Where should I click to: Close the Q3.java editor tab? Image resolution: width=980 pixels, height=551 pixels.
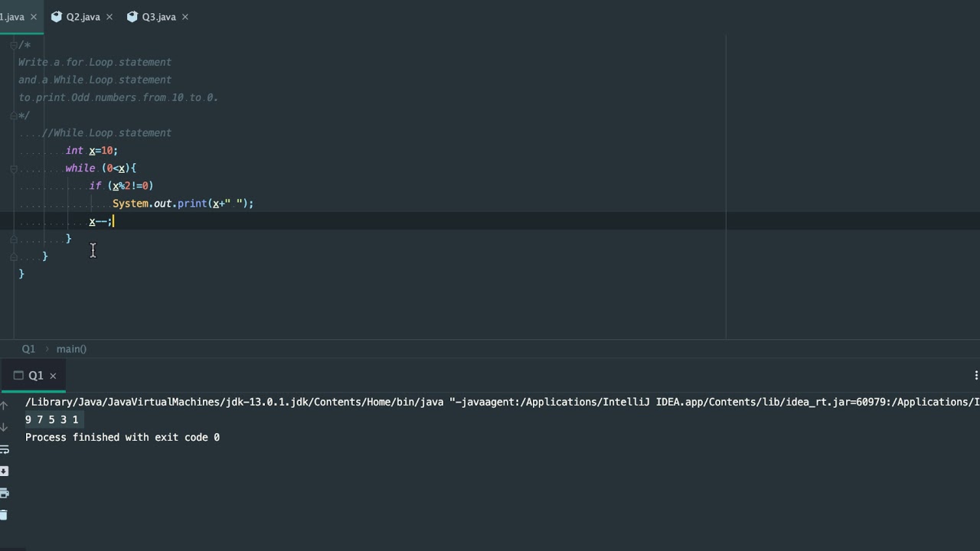click(185, 17)
